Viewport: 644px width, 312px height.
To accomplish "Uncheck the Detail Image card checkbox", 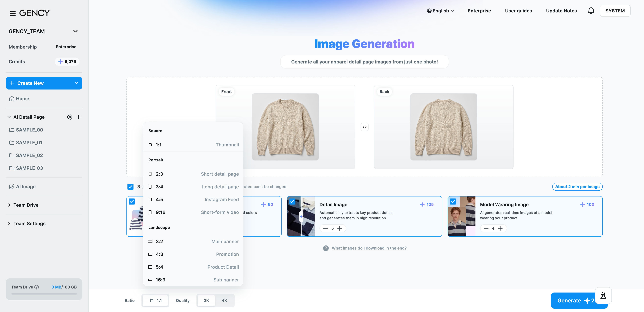I will (292, 201).
